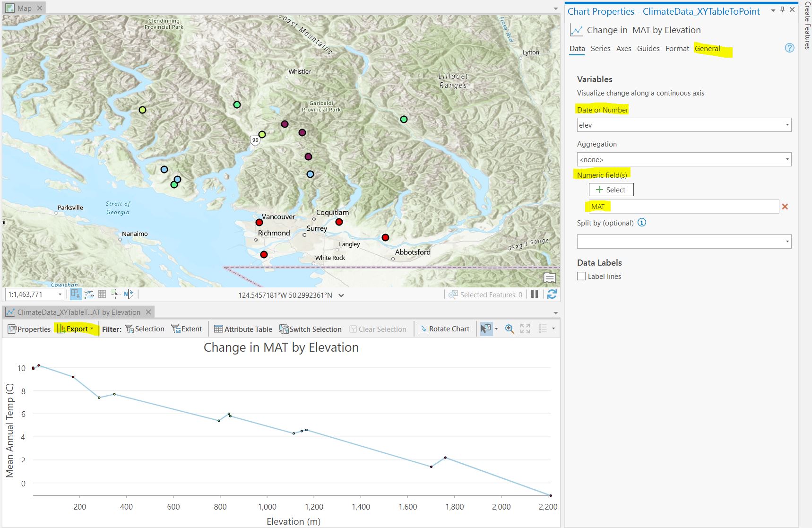Click the map grid icon
Screen dimensions: 812x528
click(102, 294)
